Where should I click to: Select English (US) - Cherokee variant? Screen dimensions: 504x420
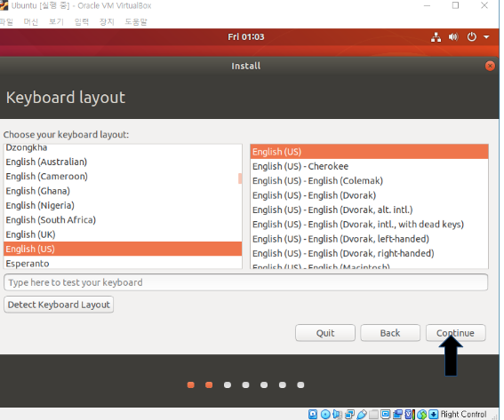[369, 166]
